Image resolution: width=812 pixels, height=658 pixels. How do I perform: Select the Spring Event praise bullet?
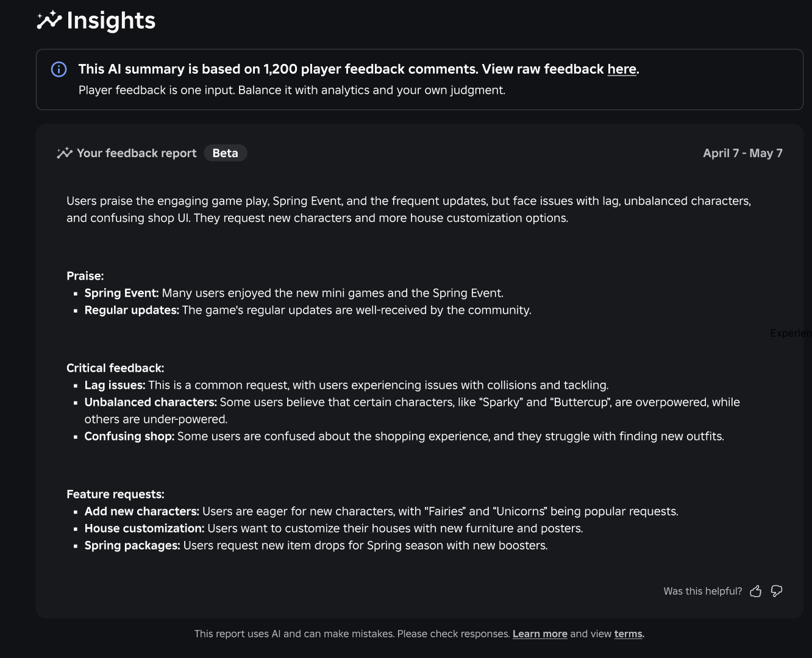293,292
